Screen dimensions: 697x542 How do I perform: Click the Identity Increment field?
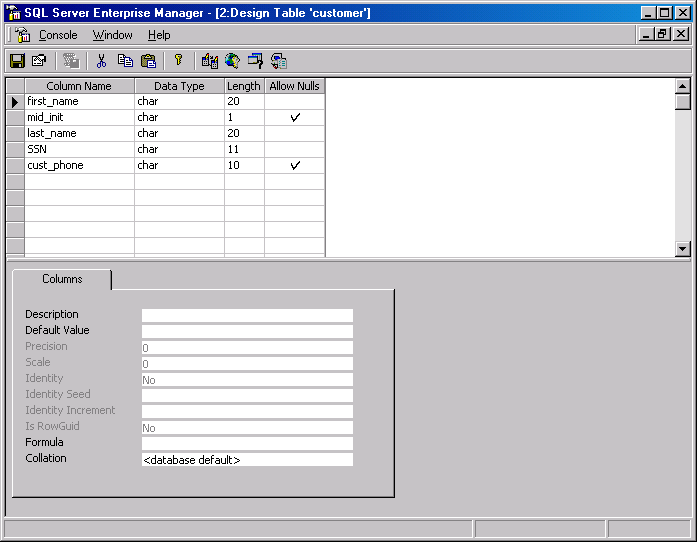(247, 411)
